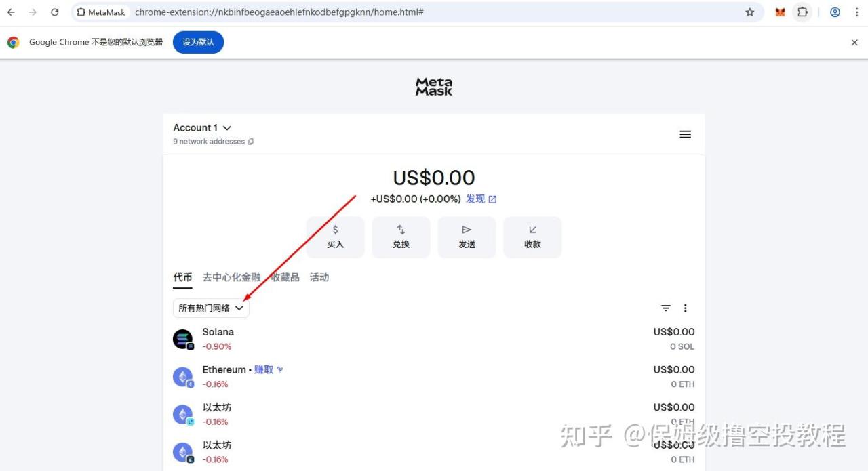Click the 赚取 earn link next to Ethereum
Image resolution: width=868 pixels, height=471 pixels.
[x=264, y=370]
